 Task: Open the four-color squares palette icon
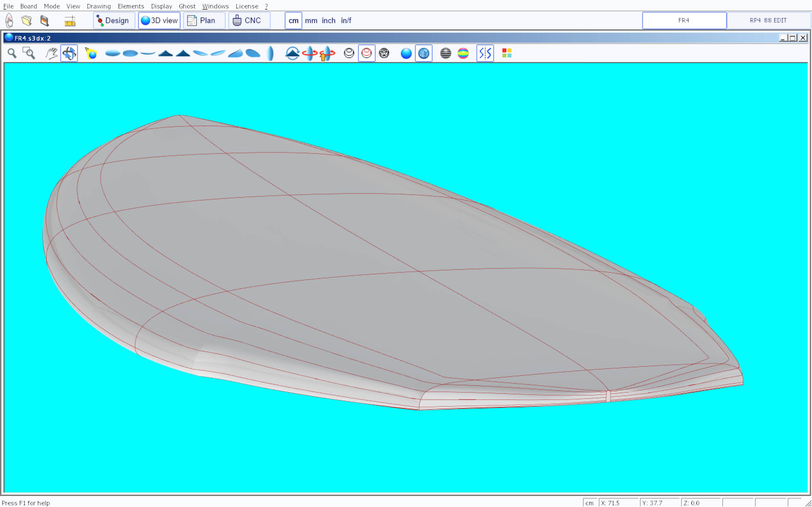pyautogui.click(x=507, y=53)
